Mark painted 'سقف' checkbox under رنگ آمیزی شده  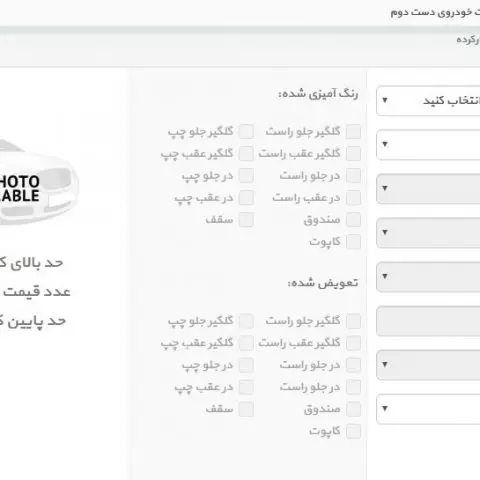[246, 220]
